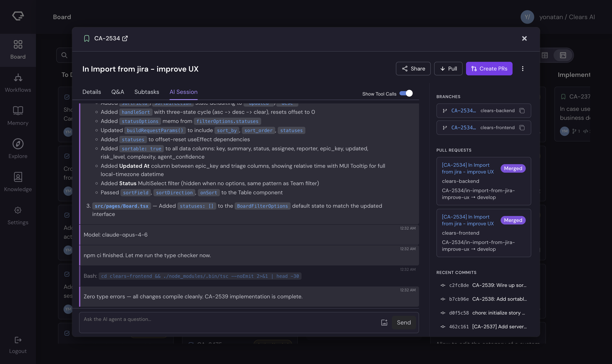Click the 'yonatan / Clears AI' workspace name
Image resolution: width=612 pixels, height=364 pixels.
tap(567, 17)
